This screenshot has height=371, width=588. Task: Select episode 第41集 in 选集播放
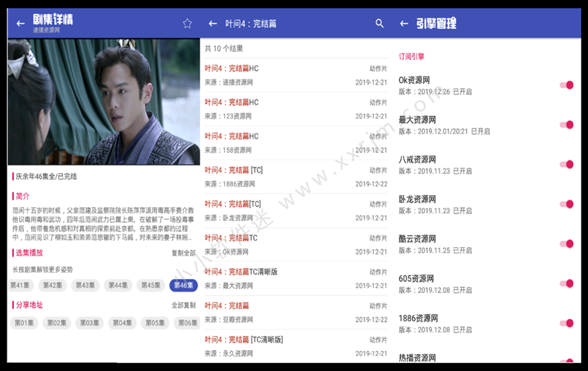[x=21, y=286]
